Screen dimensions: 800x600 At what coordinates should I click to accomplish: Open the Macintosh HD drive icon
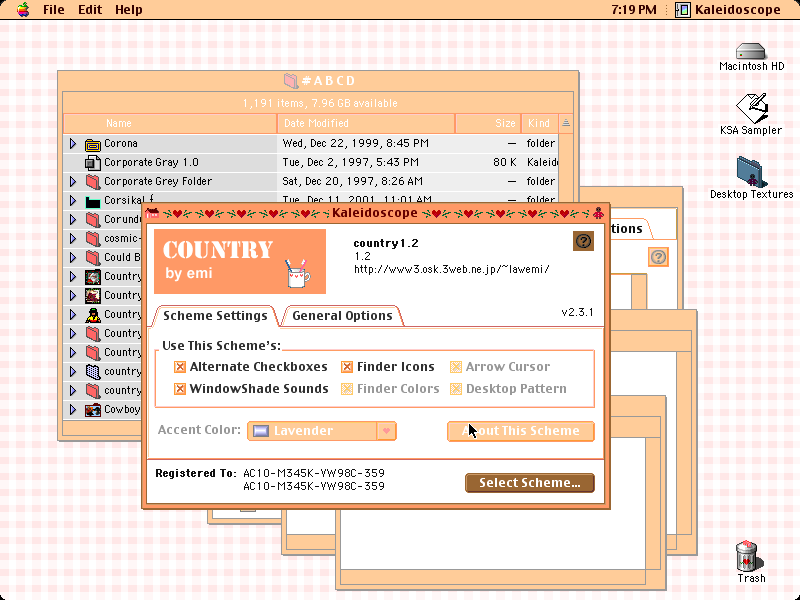pos(751,51)
